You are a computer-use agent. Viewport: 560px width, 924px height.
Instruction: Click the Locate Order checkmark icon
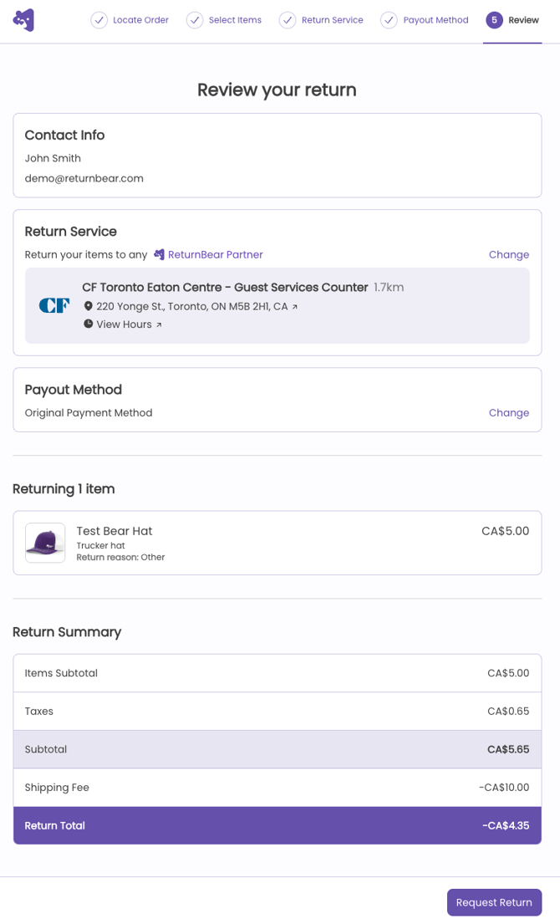(99, 20)
